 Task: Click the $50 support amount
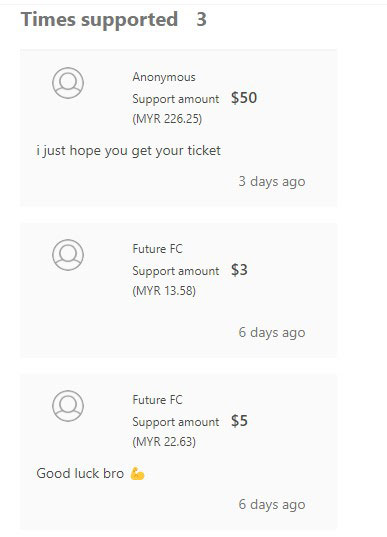244,98
